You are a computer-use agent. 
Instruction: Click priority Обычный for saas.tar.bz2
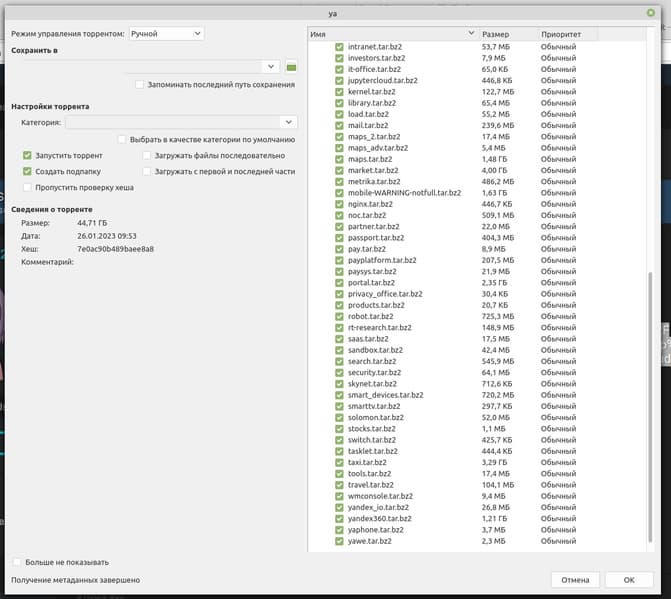click(x=558, y=339)
